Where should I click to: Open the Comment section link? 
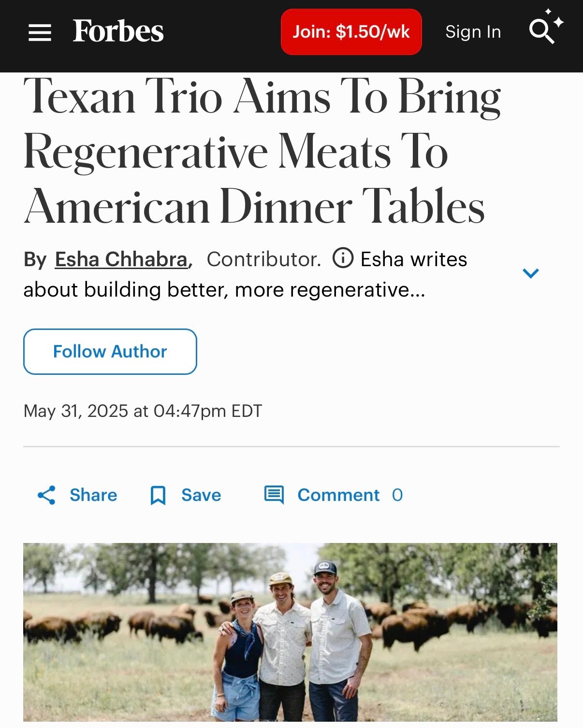[338, 495]
